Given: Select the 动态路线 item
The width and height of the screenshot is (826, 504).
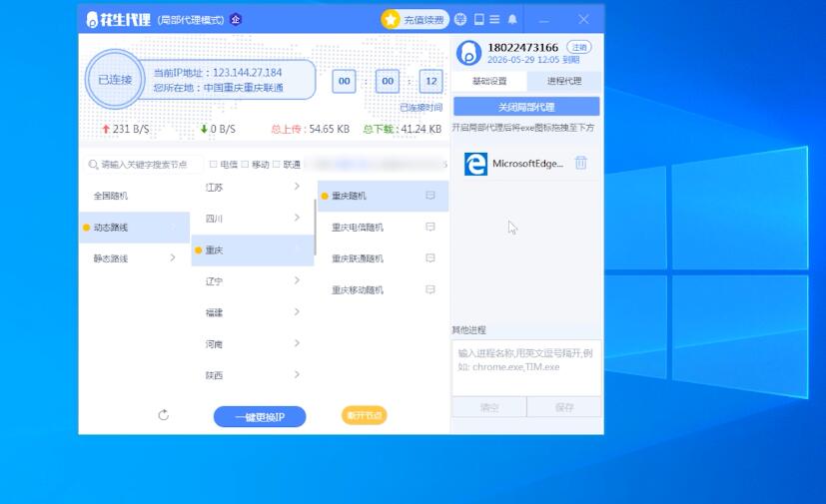Looking at the screenshot, I should pos(134,228).
